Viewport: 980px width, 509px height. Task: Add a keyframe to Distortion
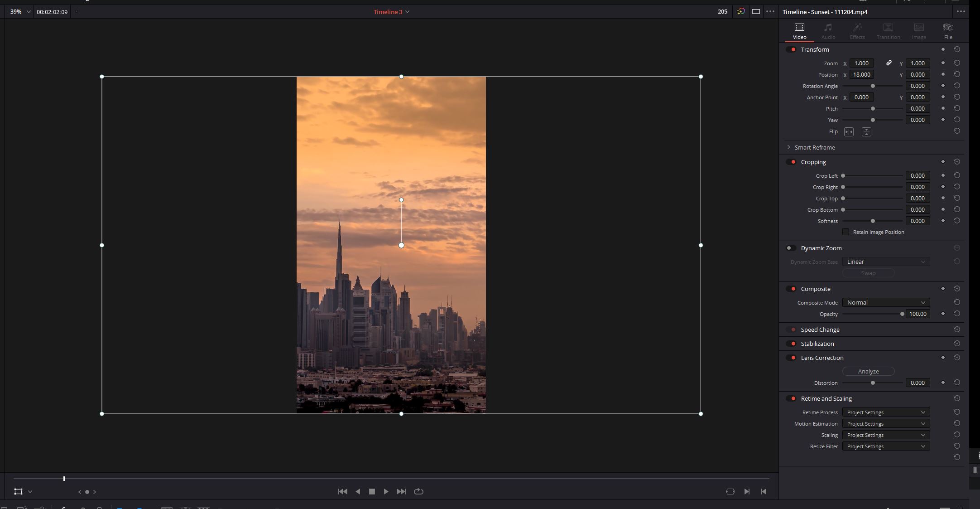[x=943, y=383]
